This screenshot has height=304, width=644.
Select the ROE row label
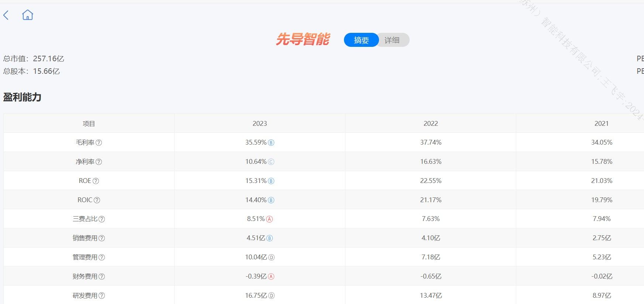pyautogui.click(x=85, y=181)
